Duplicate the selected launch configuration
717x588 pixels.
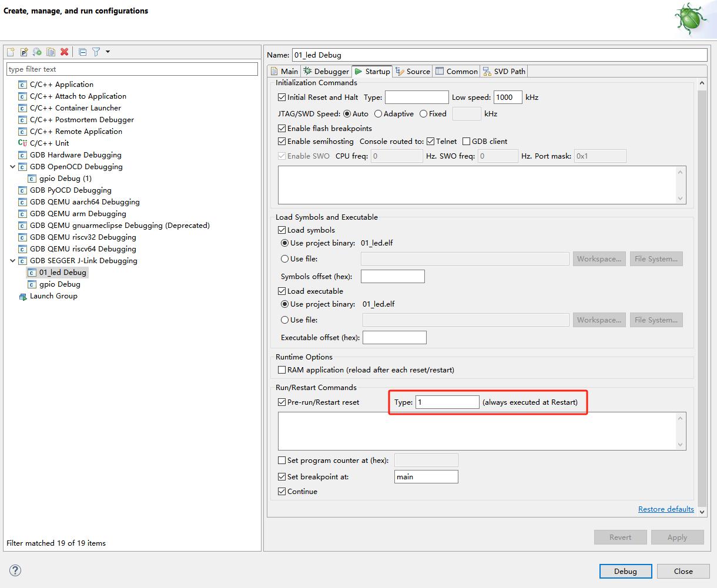coord(51,52)
